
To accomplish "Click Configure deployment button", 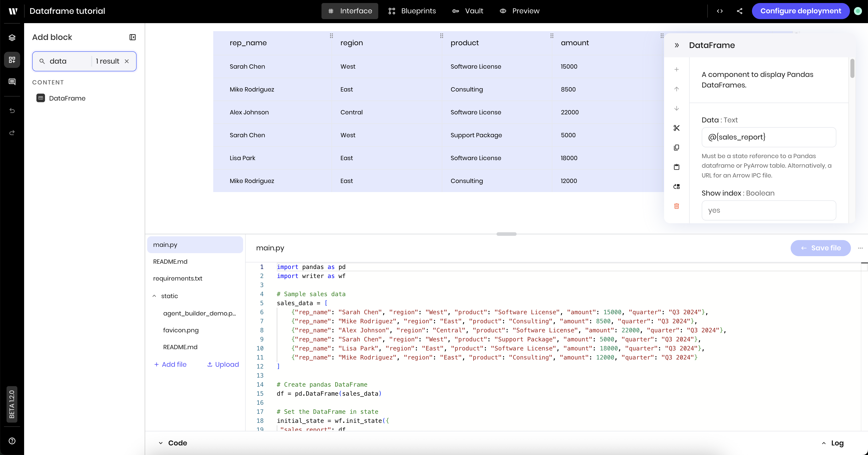I will click(800, 11).
